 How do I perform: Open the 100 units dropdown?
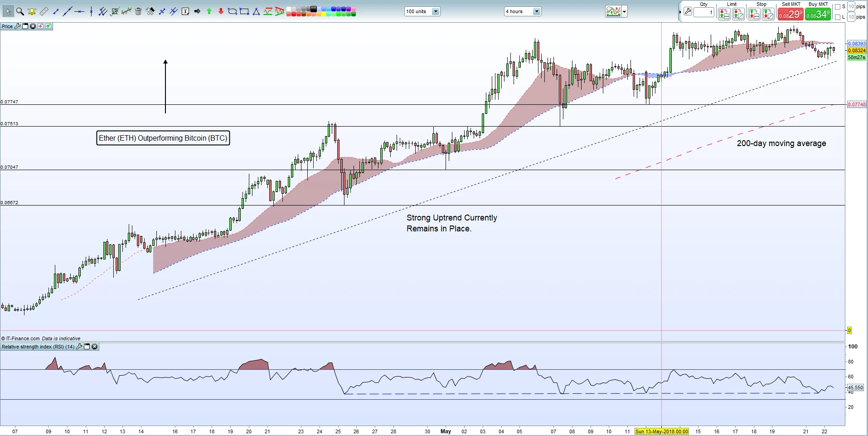(422, 11)
